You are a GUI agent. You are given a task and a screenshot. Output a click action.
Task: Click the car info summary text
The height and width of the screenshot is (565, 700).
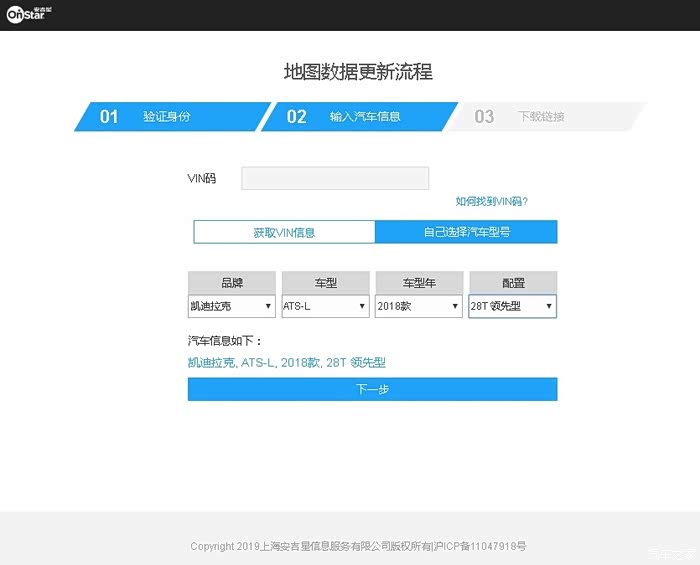point(286,362)
